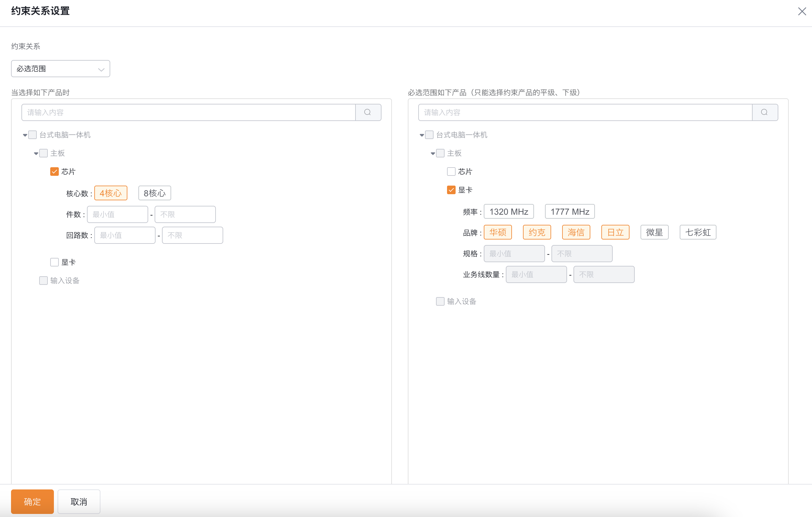Click 规格 minimum value field
Screen dimensions: 812x517
[514, 254]
